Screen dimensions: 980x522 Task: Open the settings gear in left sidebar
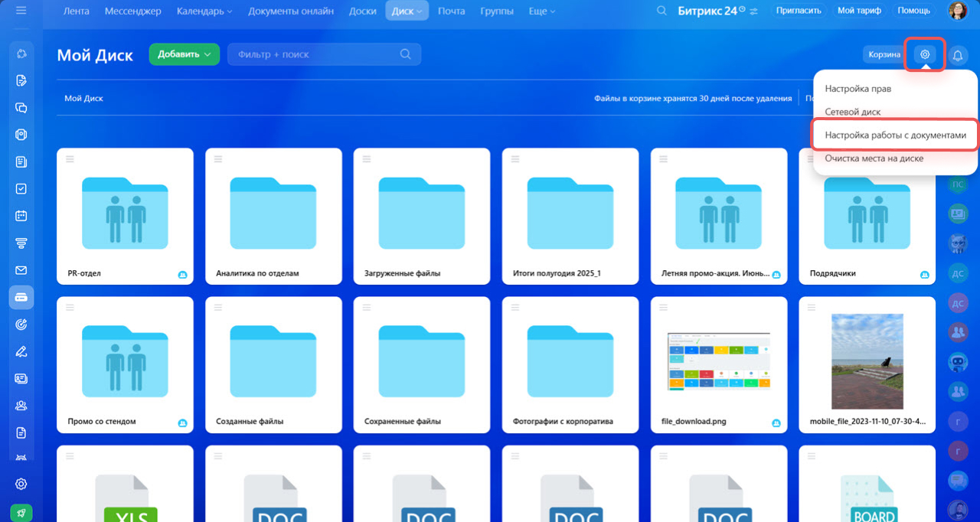(x=21, y=484)
